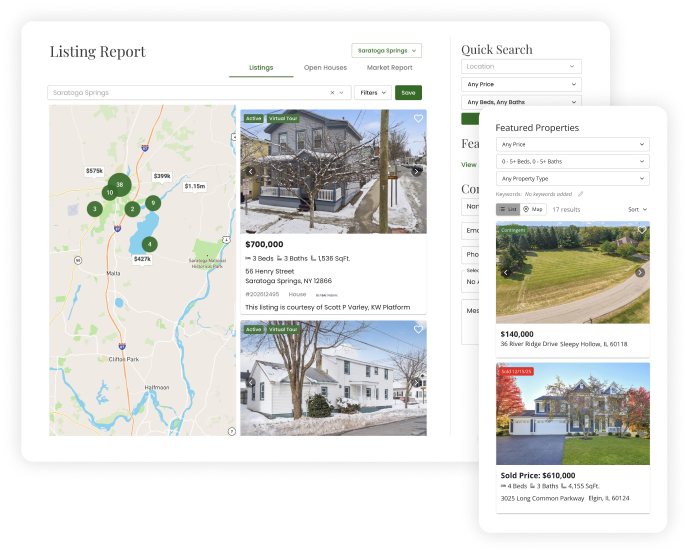This screenshot has height=555, width=689.
Task: Open the Sort menu for results
Action: (638, 209)
